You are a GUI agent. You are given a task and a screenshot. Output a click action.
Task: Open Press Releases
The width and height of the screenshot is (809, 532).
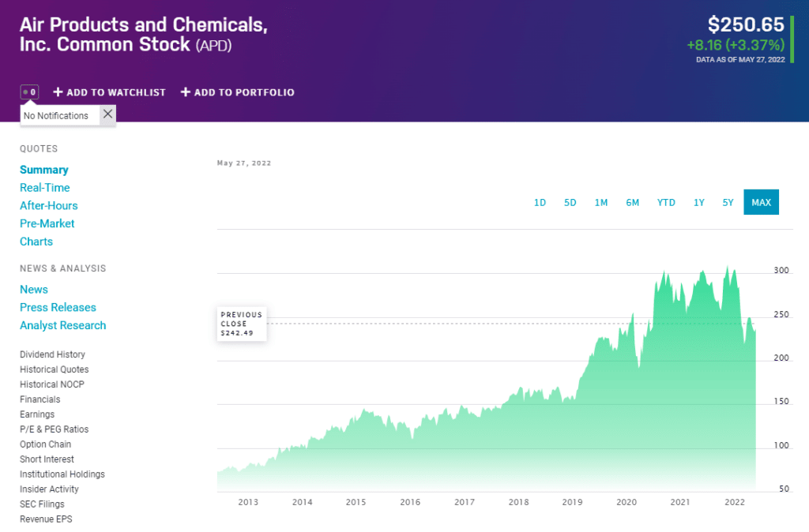point(58,308)
